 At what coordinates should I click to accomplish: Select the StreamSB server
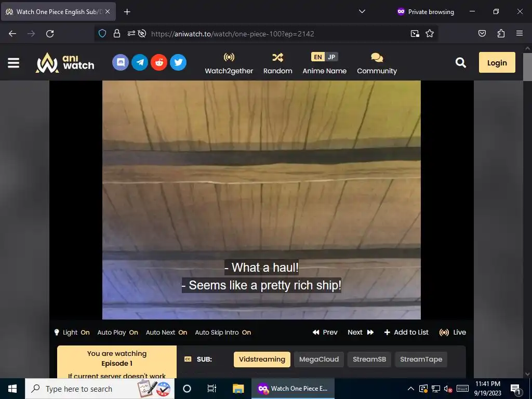click(369, 360)
